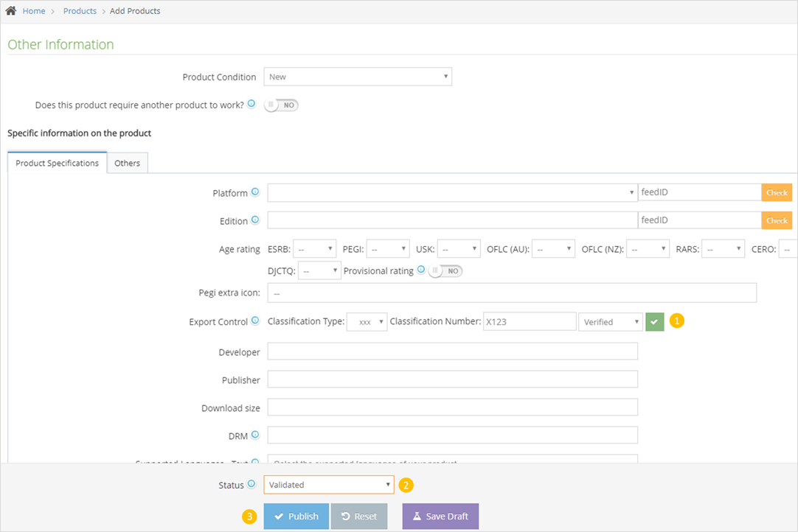Open the ESRB age rating dropdown
Image resolution: width=798 pixels, height=532 pixels.
(314, 249)
